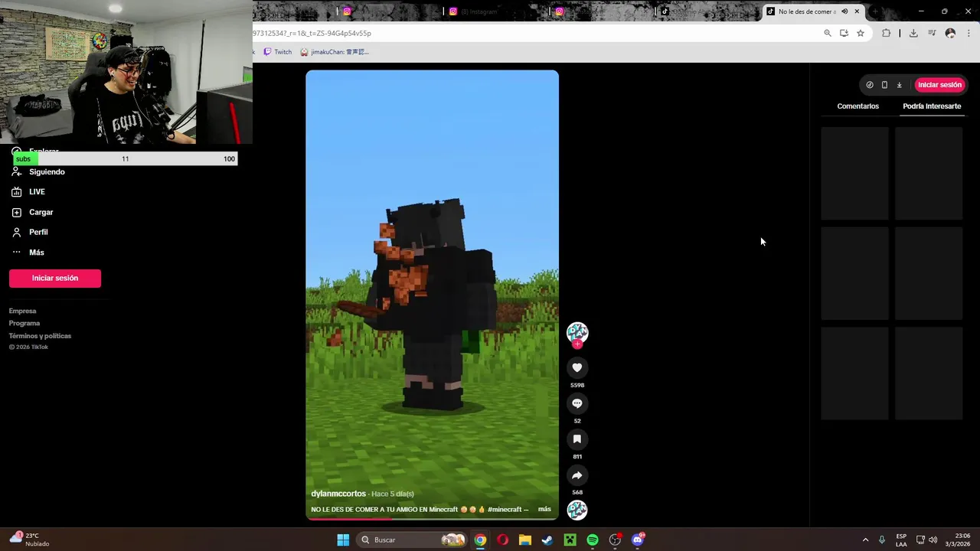Click the ESP LAA language indicator
The height and width of the screenshot is (551, 980).
(x=901, y=540)
